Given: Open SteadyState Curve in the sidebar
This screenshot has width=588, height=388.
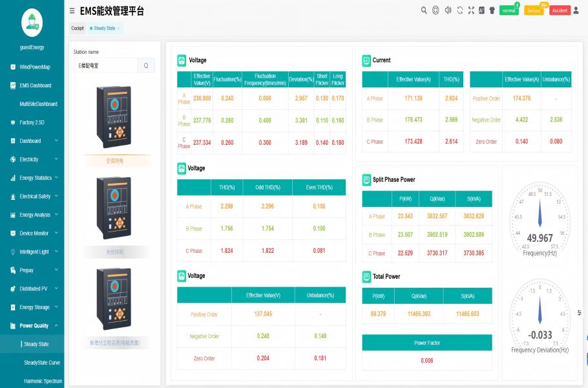Looking at the screenshot, I should (42, 363).
